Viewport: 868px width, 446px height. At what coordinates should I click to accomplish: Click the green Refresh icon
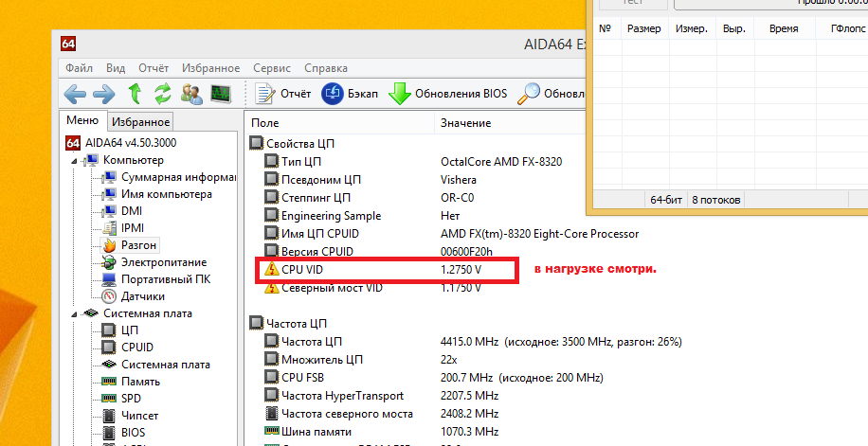pos(163,94)
